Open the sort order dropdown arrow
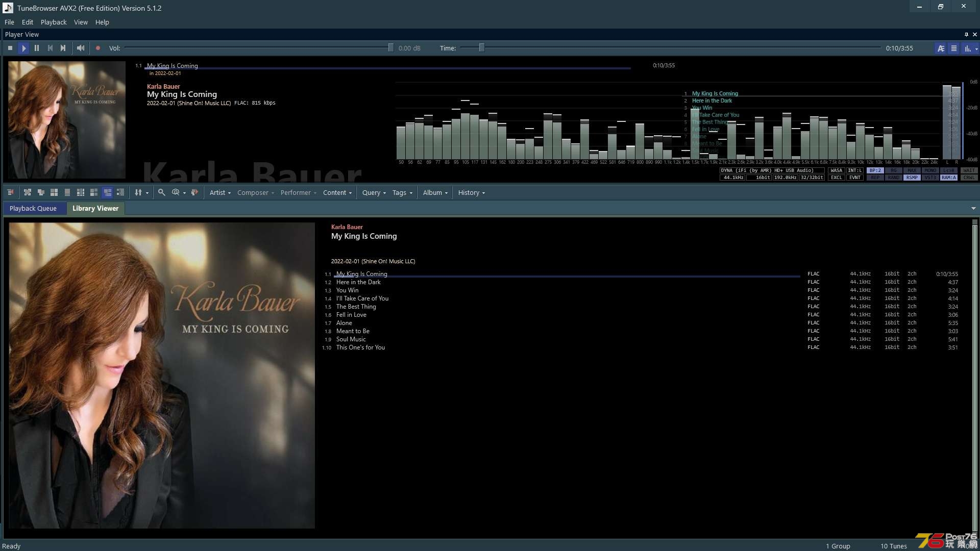 click(148, 193)
